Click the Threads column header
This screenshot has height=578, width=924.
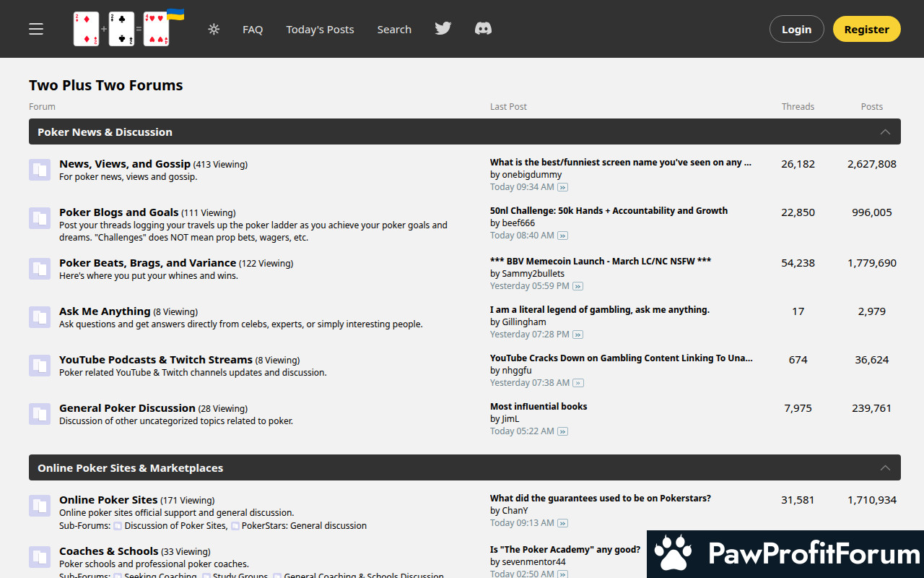[798, 106]
